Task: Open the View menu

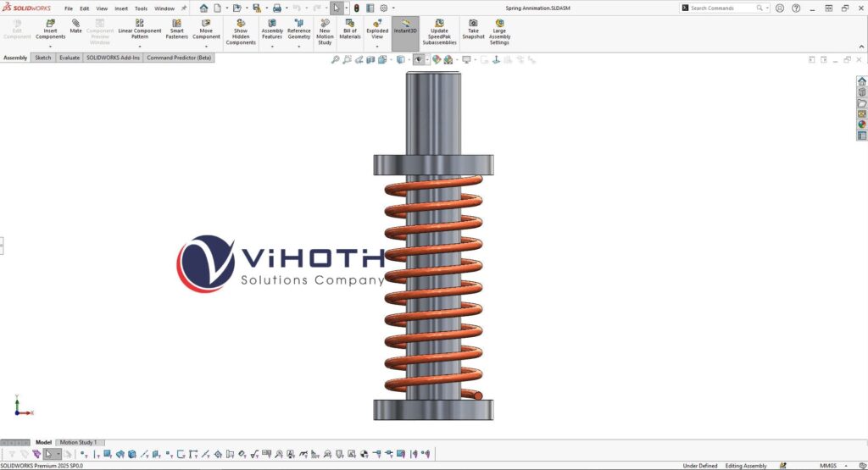Action: [x=102, y=8]
